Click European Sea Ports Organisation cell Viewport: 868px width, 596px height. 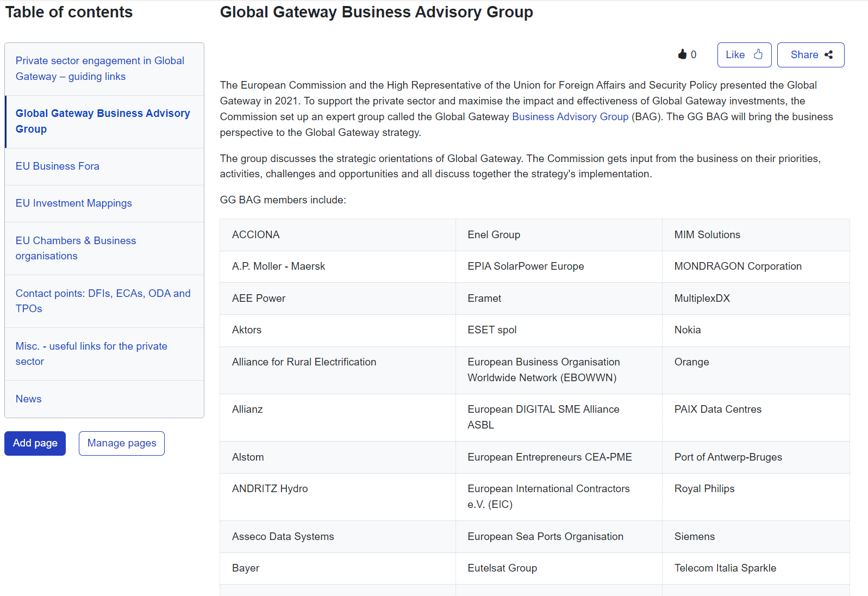pyautogui.click(x=559, y=537)
